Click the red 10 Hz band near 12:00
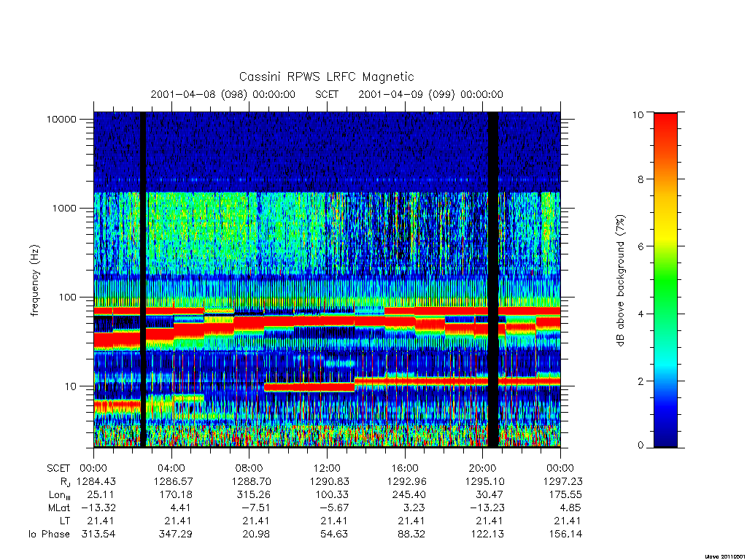The width and height of the screenshot is (747, 560). [x=309, y=387]
